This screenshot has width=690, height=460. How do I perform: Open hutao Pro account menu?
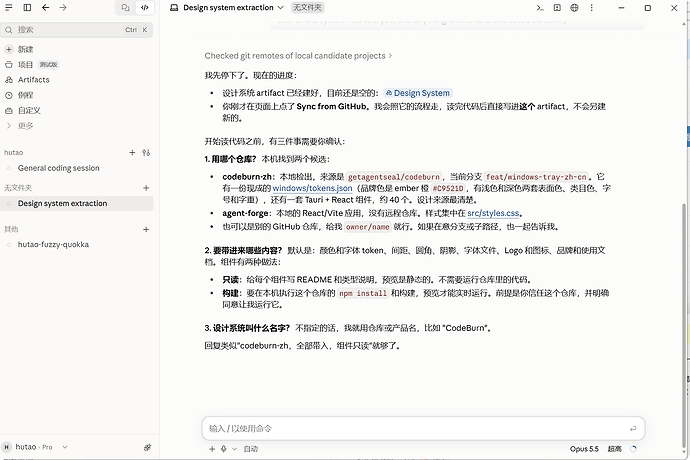point(35,447)
